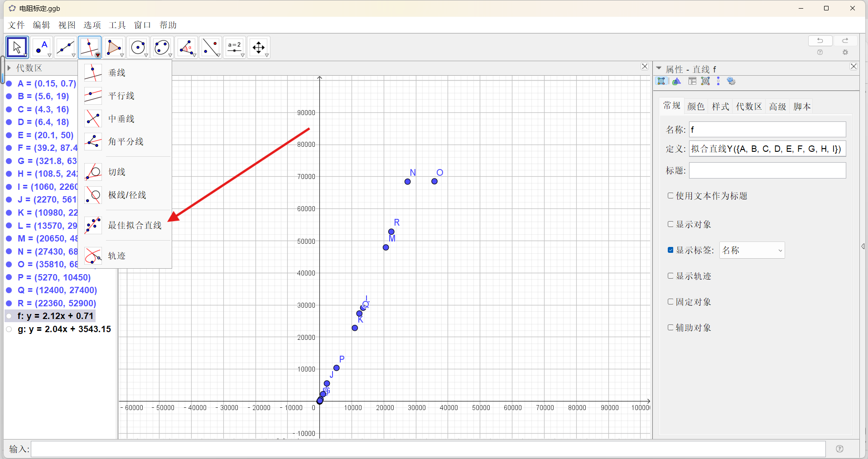Open the 名称 label style dropdown
This screenshot has width=868, height=459.
[x=752, y=250]
